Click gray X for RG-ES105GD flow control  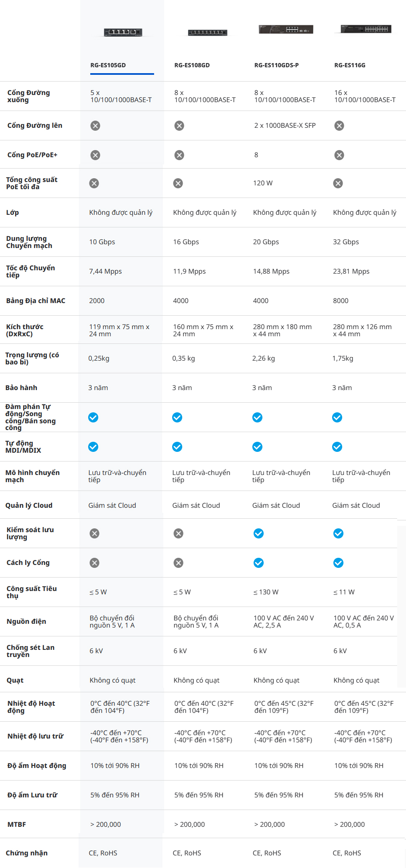[94, 533]
